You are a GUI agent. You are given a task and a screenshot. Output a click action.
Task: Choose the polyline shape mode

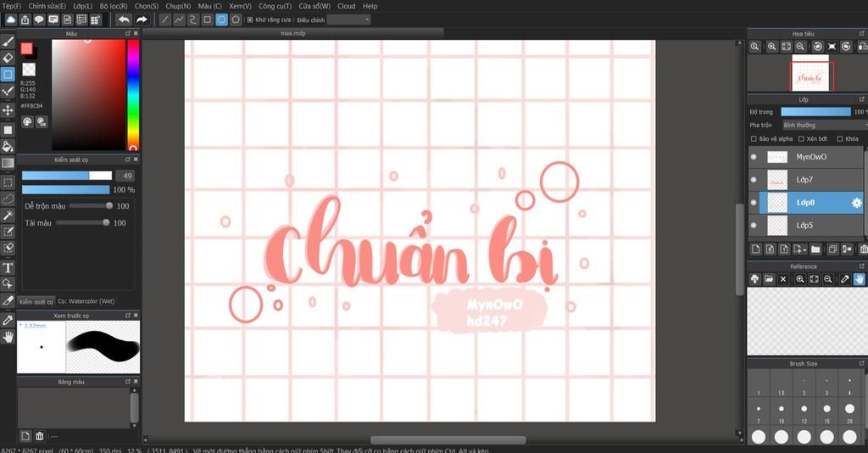click(x=180, y=20)
